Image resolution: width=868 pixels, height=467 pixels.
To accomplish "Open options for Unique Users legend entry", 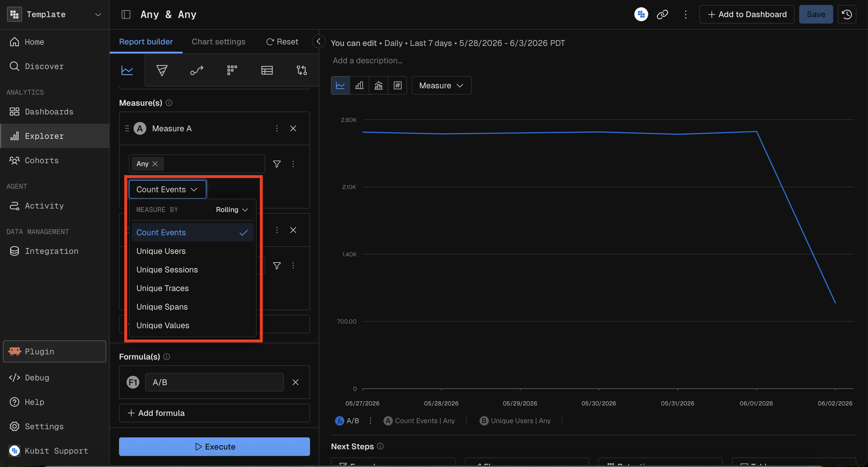I will coord(562,421).
